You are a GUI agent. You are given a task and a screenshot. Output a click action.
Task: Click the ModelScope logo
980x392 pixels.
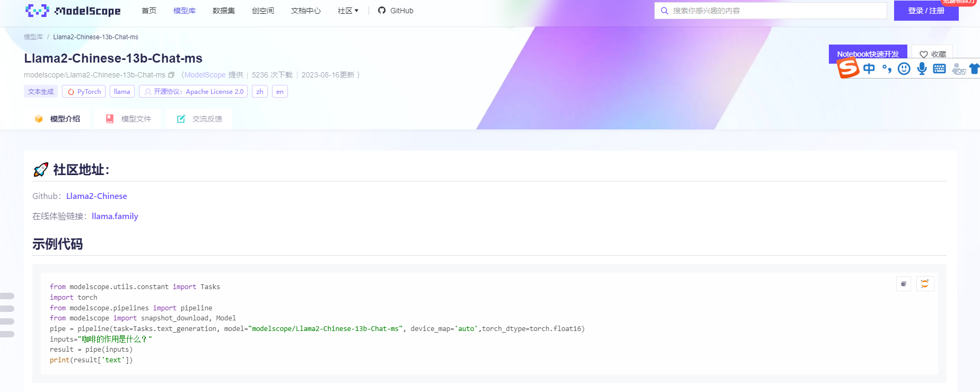point(73,11)
